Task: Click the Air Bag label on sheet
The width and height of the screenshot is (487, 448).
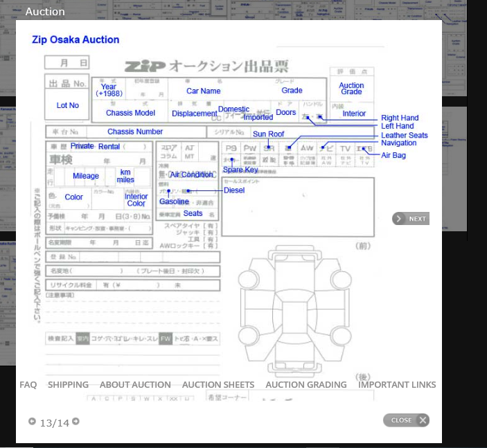Action: (x=393, y=155)
